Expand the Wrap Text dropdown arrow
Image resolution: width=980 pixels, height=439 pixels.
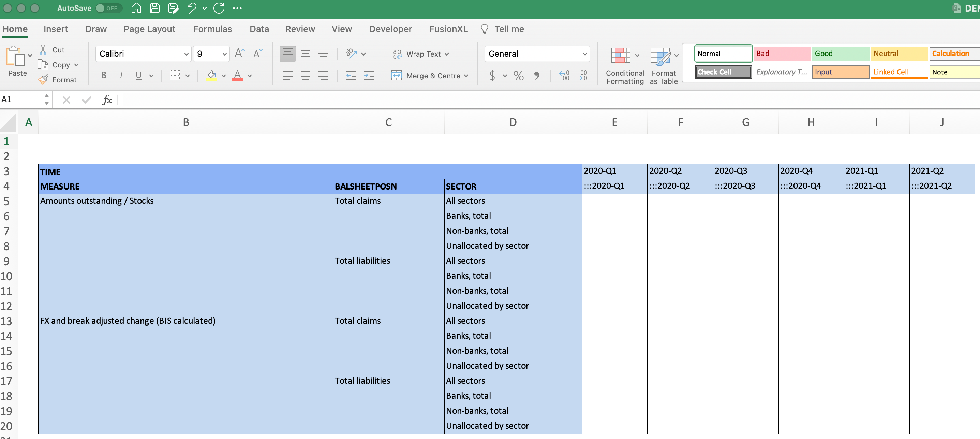(447, 54)
